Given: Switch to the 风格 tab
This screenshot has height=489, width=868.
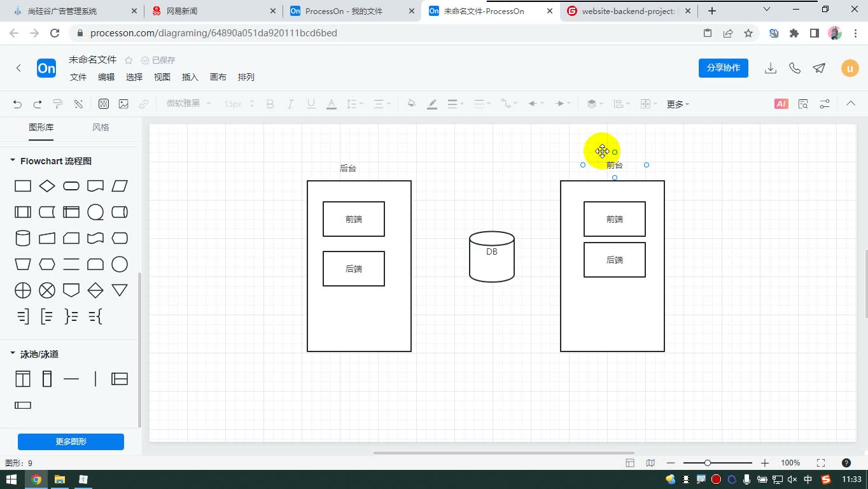Looking at the screenshot, I should [101, 127].
